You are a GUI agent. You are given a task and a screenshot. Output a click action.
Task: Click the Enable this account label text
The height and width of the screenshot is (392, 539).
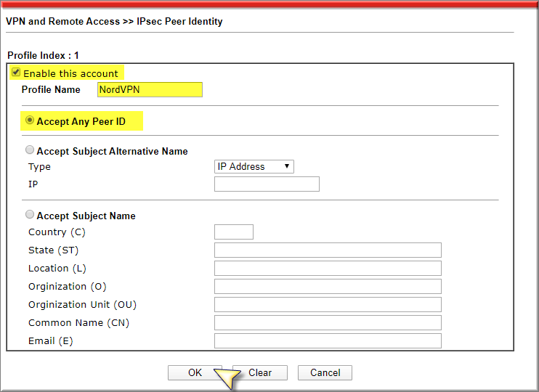coord(70,73)
